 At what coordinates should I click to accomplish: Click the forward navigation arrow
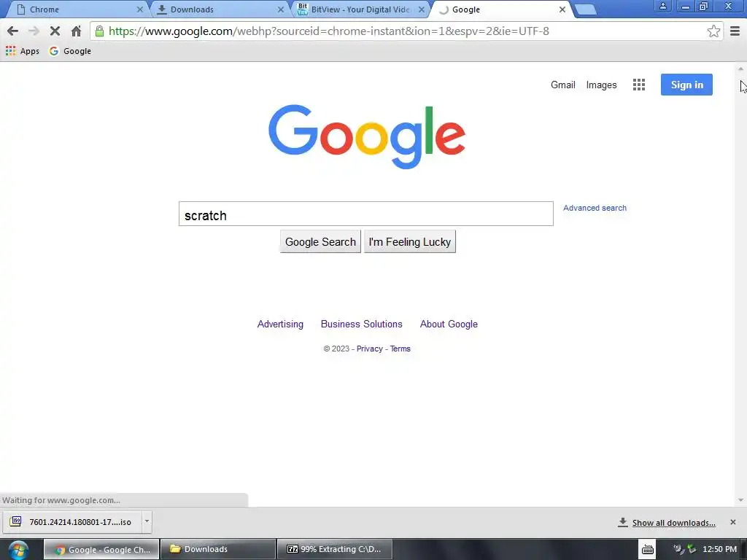pyautogui.click(x=34, y=31)
